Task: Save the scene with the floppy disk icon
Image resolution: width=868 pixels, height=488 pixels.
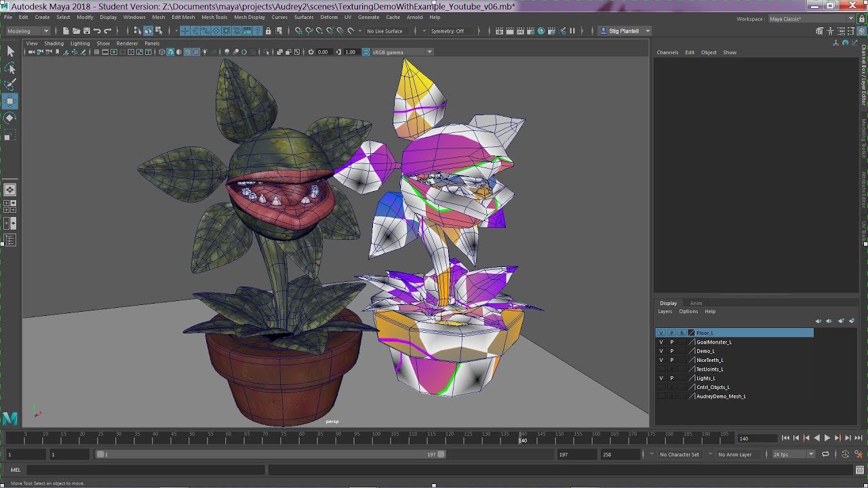Action: pyautogui.click(x=86, y=30)
